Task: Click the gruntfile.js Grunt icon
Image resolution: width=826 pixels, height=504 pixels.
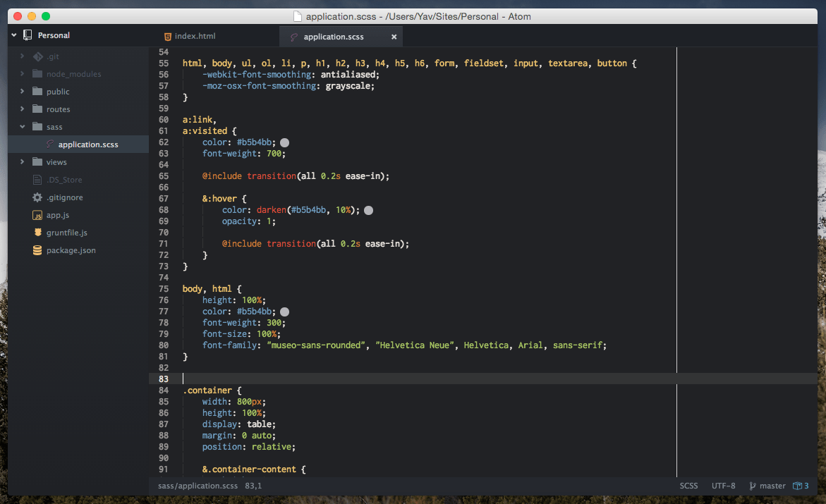Action: (37, 232)
